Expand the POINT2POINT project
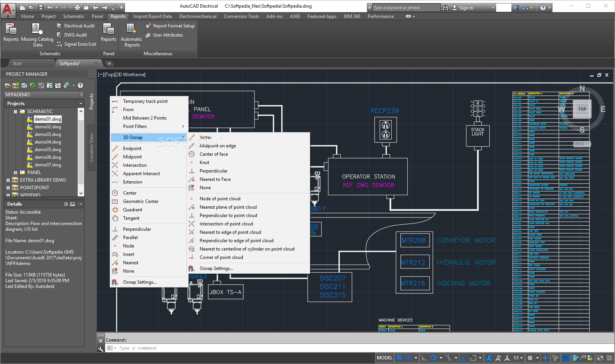Image resolution: width=615 pixels, height=364 pixels. pyautogui.click(x=8, y=188)
